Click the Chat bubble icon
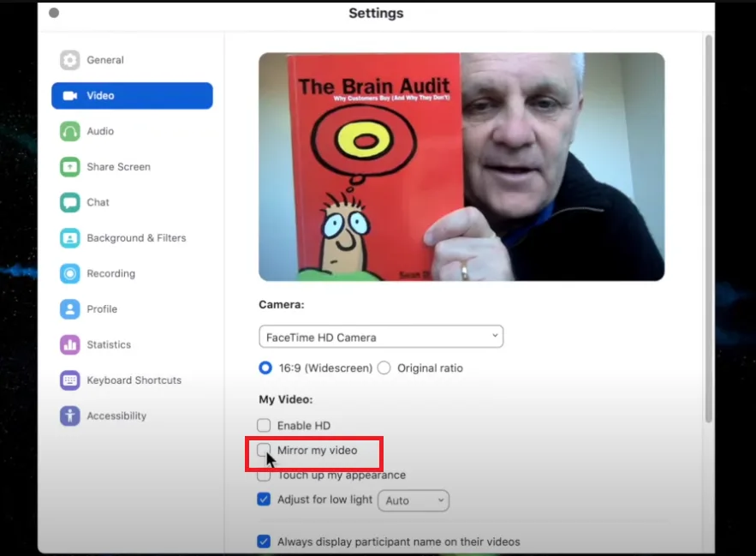This screenshot has width=756, height=556. pyautogui.click(x=69, y=202)
